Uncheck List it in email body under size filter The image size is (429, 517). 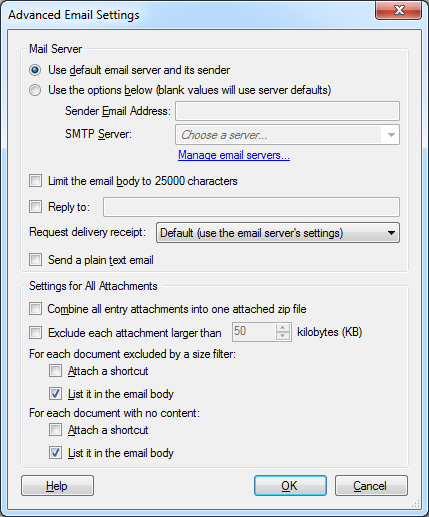coord(55,394)
